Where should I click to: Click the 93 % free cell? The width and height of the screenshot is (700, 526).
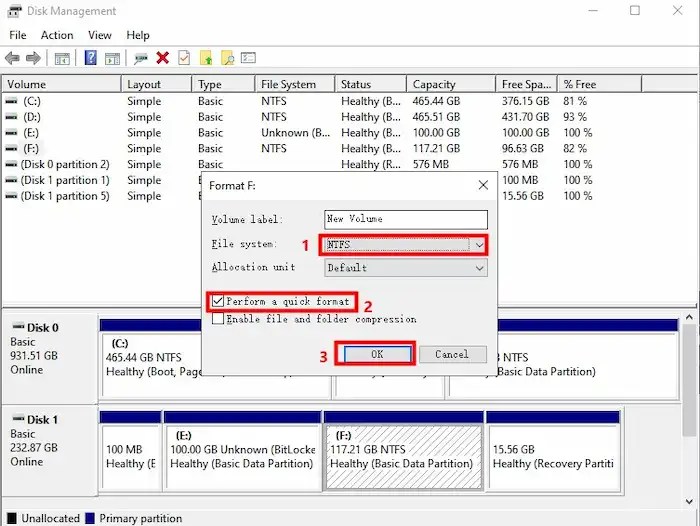(575, 117)
